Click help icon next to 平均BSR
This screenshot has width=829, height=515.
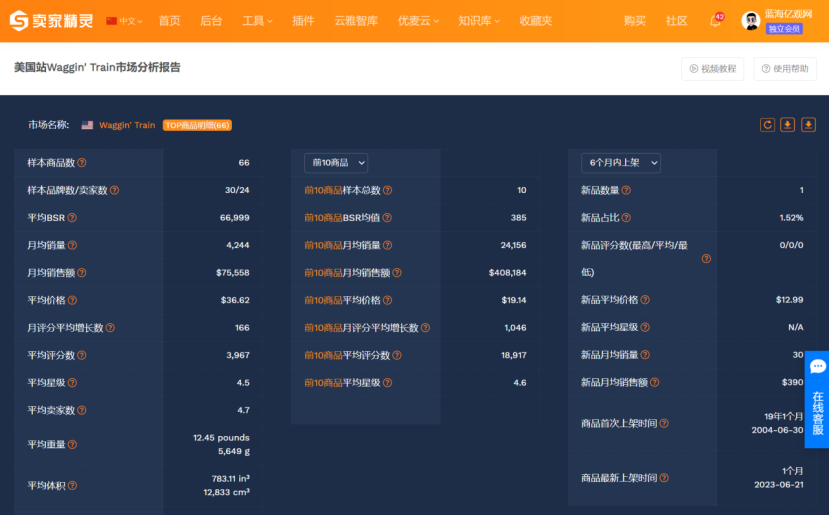coord(72,218)
